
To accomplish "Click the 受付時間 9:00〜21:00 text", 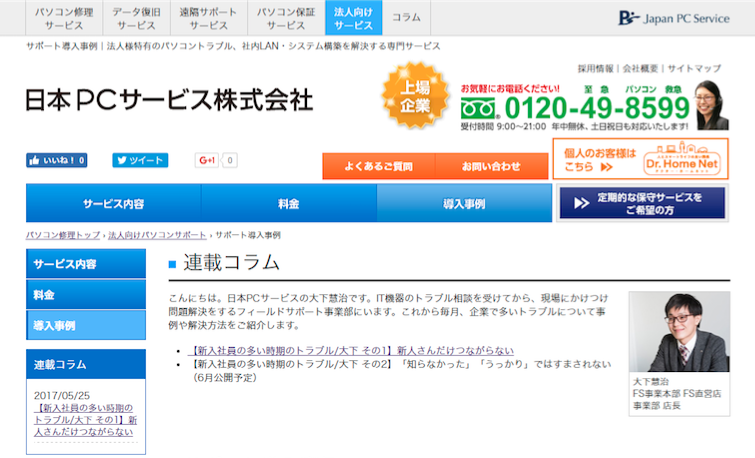I will [x=503, y=127].
